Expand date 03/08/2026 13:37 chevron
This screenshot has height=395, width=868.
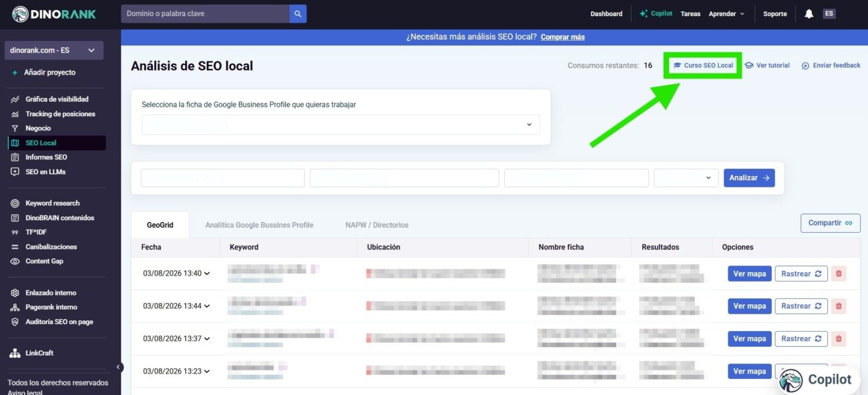click(x=207, y=339)
